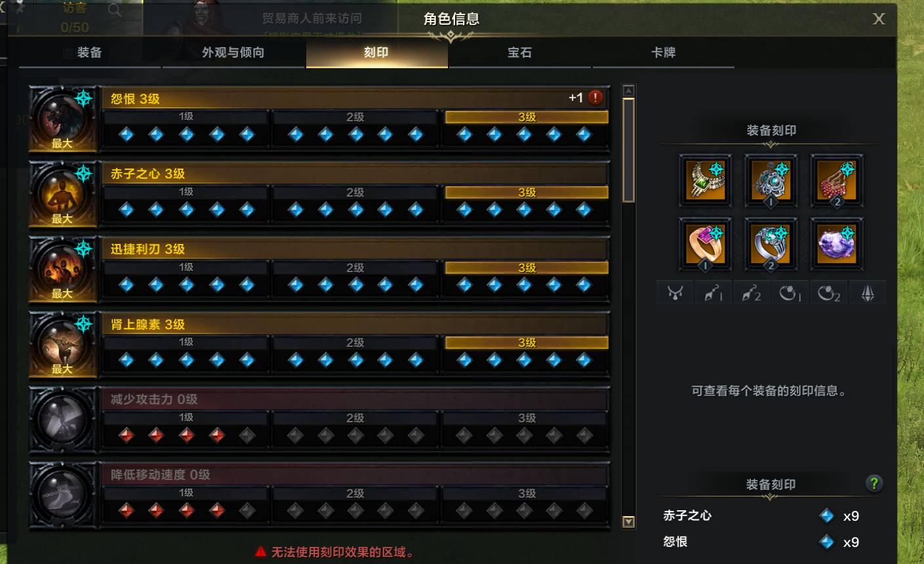Open the 宝石 tab
924x564 pixels.
click(x=519, y=52)
